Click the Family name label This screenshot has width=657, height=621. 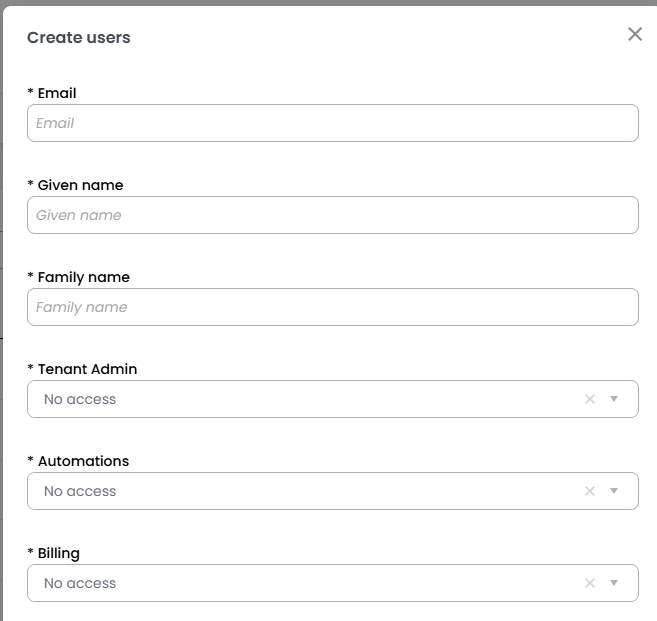83,277
